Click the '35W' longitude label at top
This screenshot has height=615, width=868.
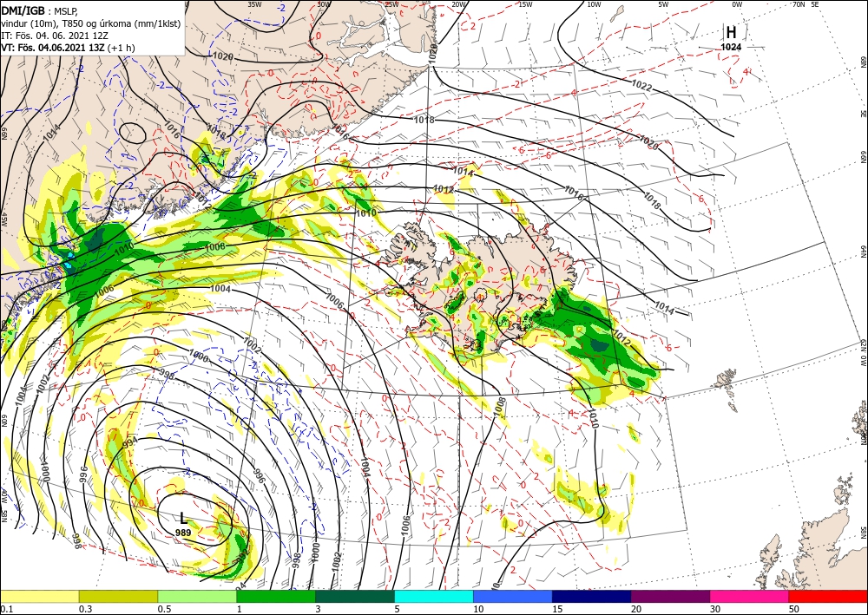point(254,4)
